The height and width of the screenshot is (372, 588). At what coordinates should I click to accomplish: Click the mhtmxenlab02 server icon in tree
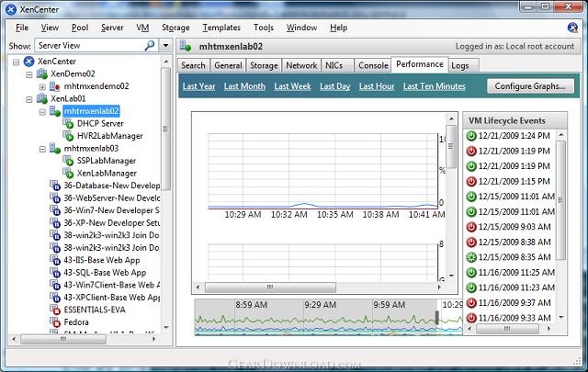pyautogui.click(x=55, y=111)
